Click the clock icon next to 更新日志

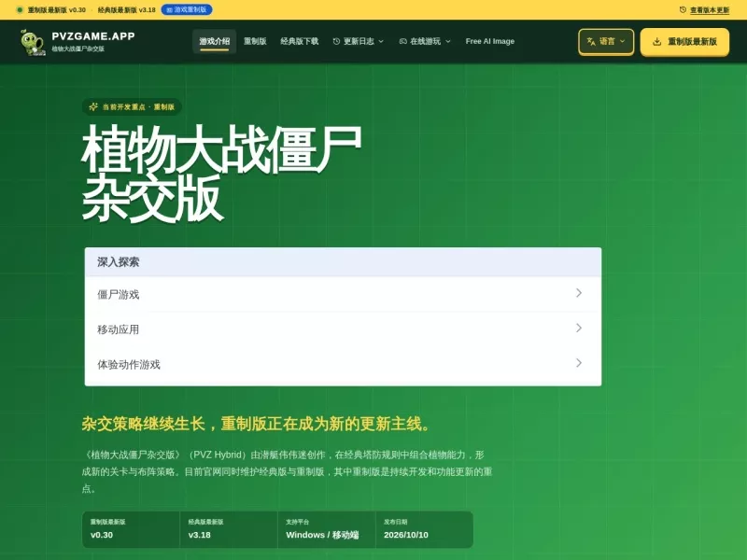coord(336,41)
